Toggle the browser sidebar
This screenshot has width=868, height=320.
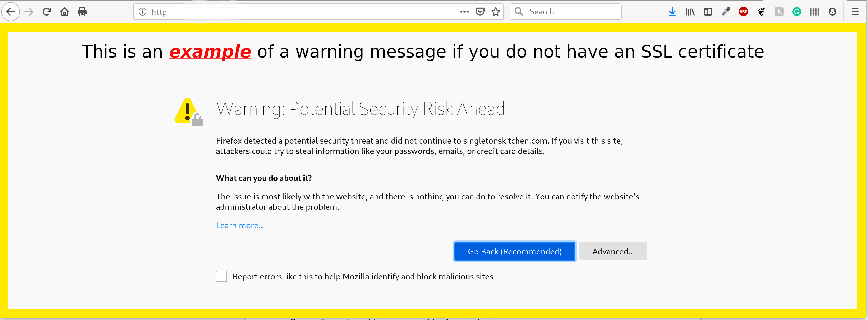tap(708, 12)
